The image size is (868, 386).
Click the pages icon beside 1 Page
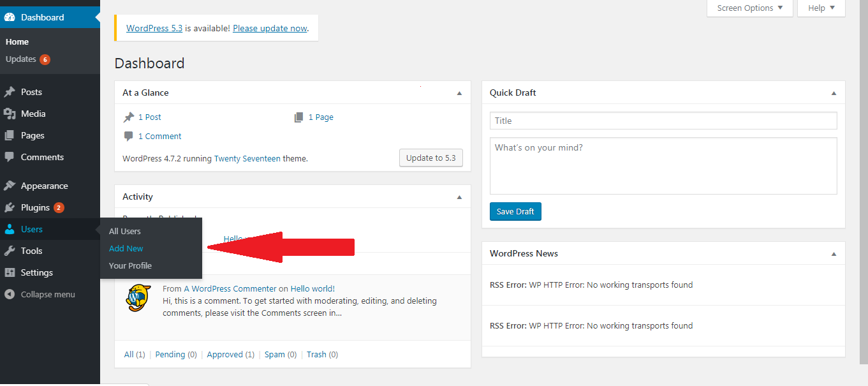click(x=299, y=117)
